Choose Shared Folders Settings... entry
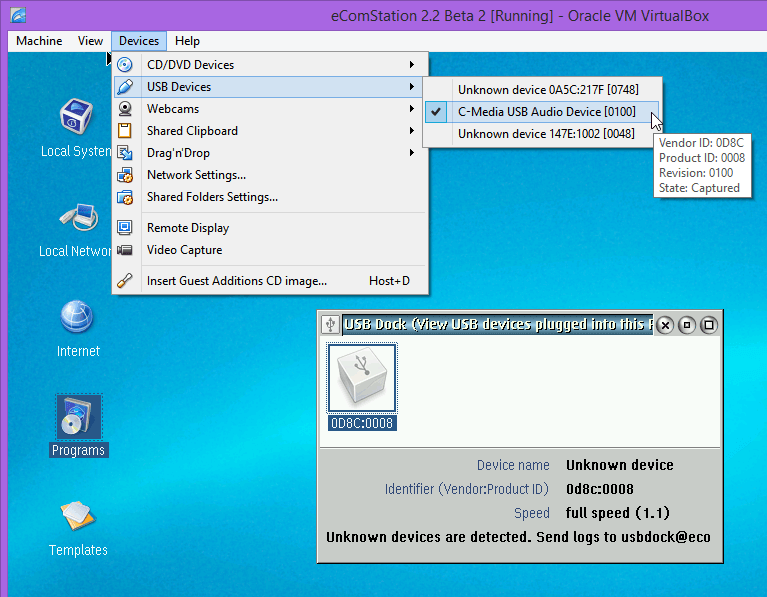The width and height of the screenshot is (767, 597). [x=270, y=197]
